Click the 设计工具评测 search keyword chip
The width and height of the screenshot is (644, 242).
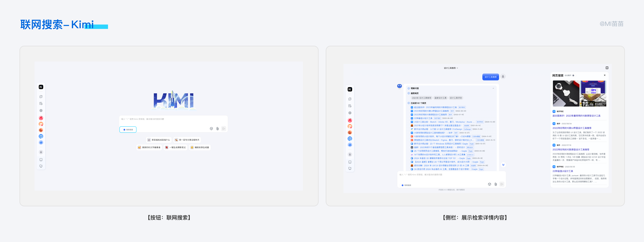pyautogui.click(x=456, y=98)
